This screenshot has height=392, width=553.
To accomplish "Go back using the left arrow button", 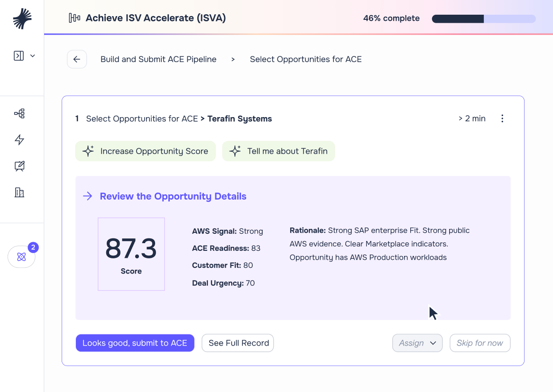I will (x=77, y=59).
